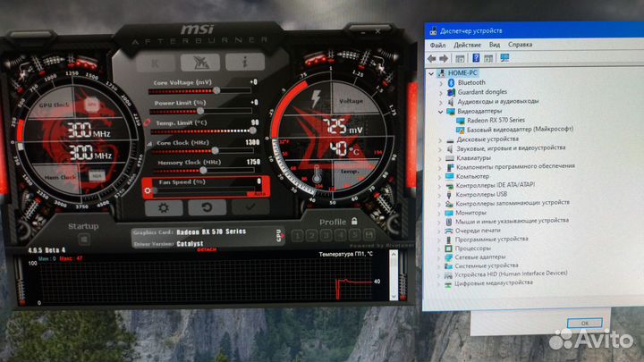Expand the Контроллеры USB node
Screen dimensions: 644x362
click(x=439, y=195)
